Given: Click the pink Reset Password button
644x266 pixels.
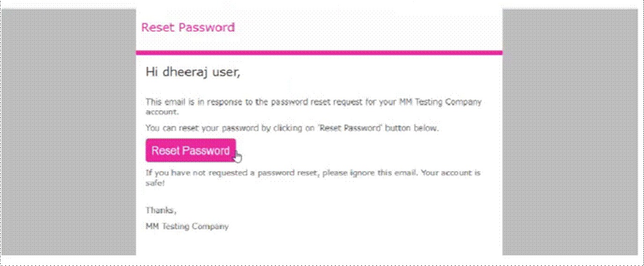Looking at the screenshot, I should click(190, 150).
